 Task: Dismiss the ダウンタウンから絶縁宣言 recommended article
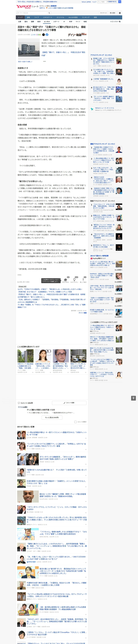click(x=86, y=464)
